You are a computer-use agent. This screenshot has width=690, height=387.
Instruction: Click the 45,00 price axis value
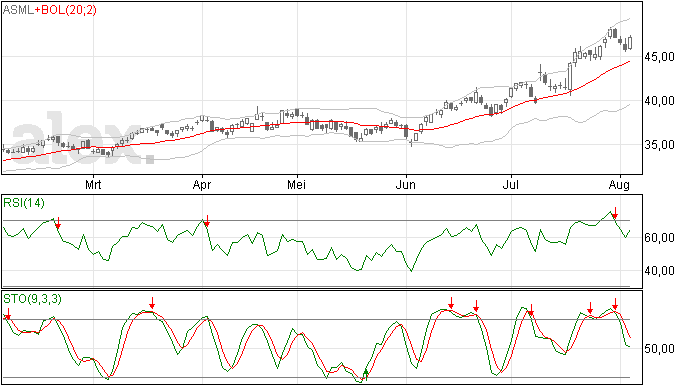(659, 57)
